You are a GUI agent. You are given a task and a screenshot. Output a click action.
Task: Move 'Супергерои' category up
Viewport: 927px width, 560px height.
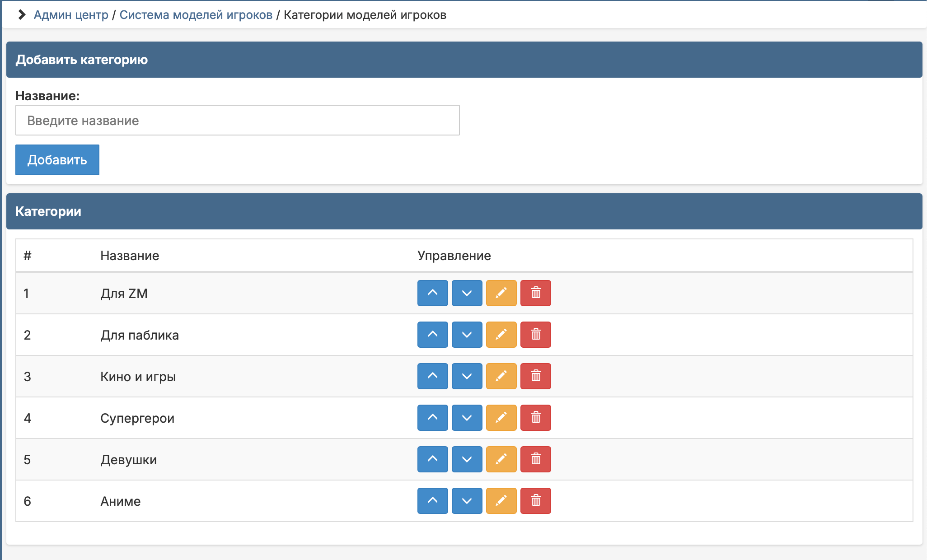click(432, 418)
